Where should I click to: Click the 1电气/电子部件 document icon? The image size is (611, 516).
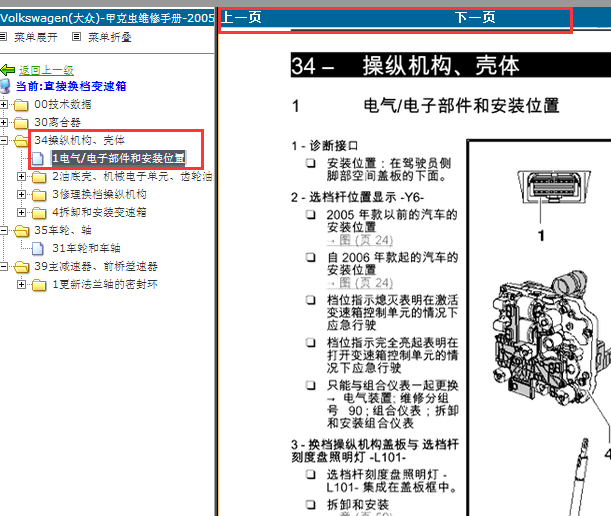[x=38, y=159]
